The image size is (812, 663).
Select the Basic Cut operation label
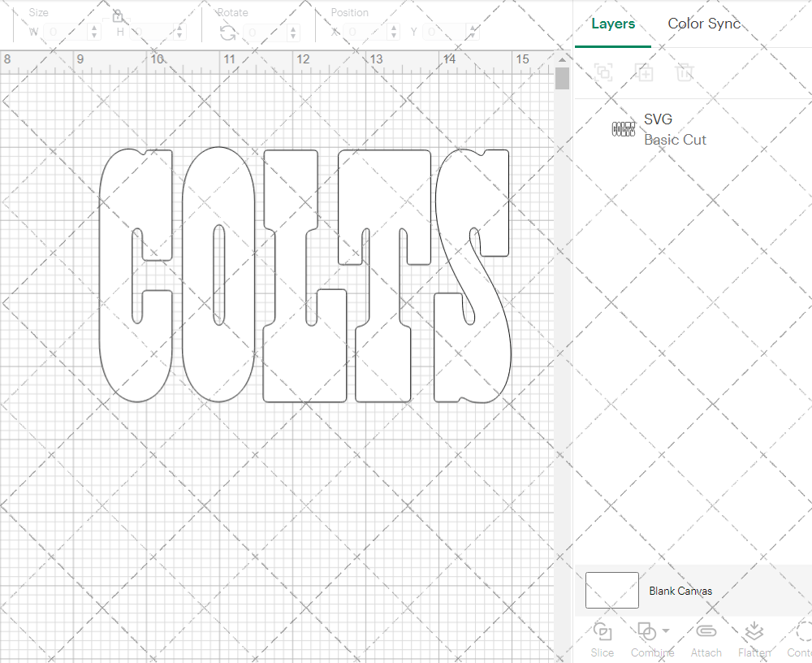[x=675, y=140]
